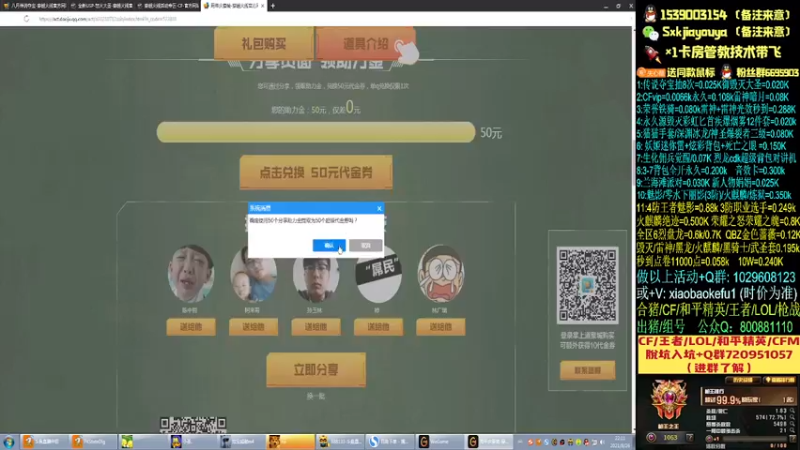Click 送给他 button under the crying man avatar
The width and height of the screenshot is (800, 450).
191,327
